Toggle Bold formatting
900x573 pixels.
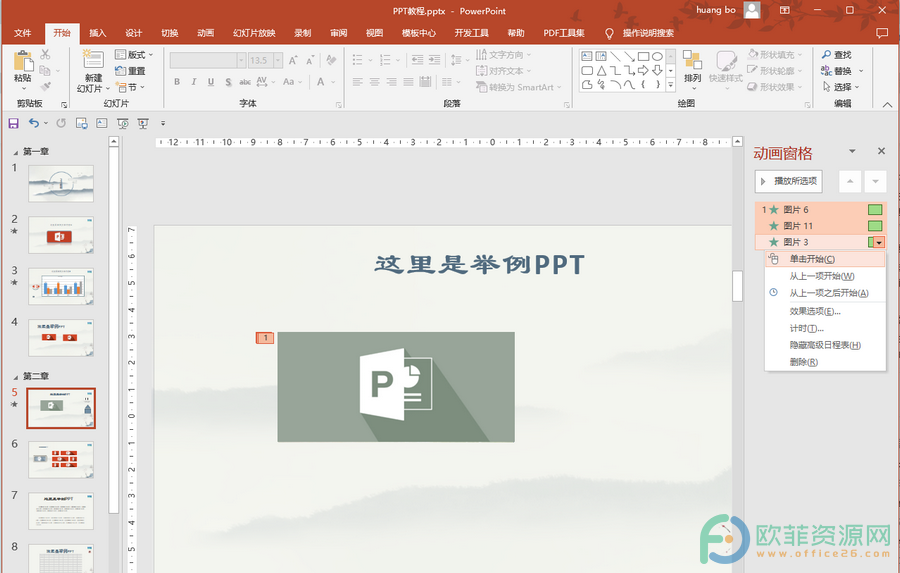pyautogui.click(x=177, y=82)
